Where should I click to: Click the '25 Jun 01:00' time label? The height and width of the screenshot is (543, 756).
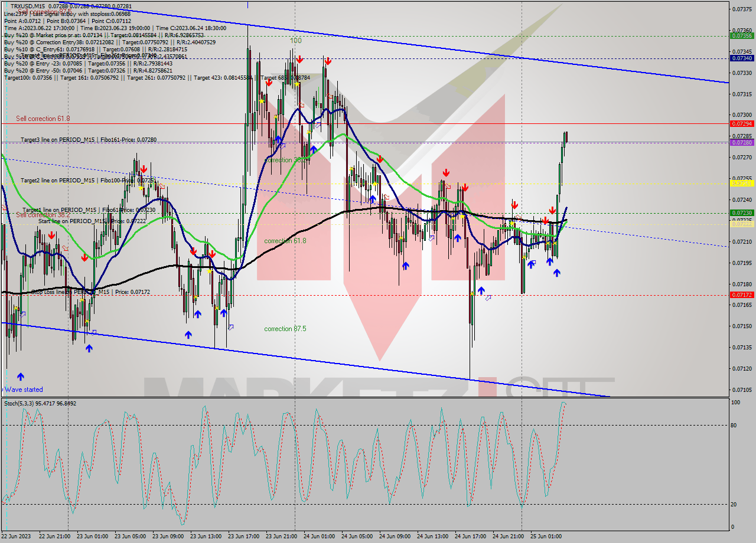[x=546, y=537]
